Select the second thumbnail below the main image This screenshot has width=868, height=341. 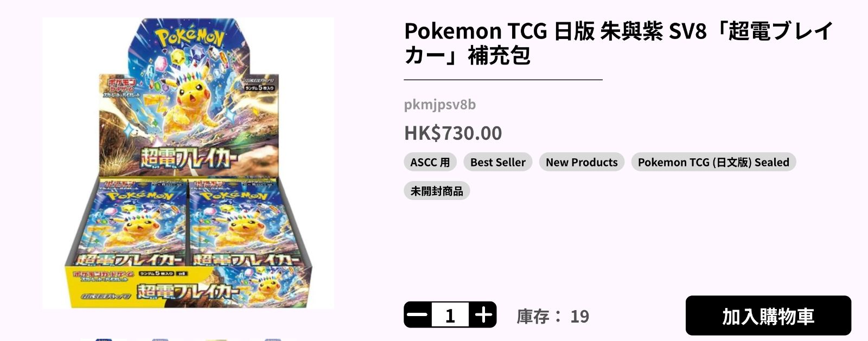point(160,339)
